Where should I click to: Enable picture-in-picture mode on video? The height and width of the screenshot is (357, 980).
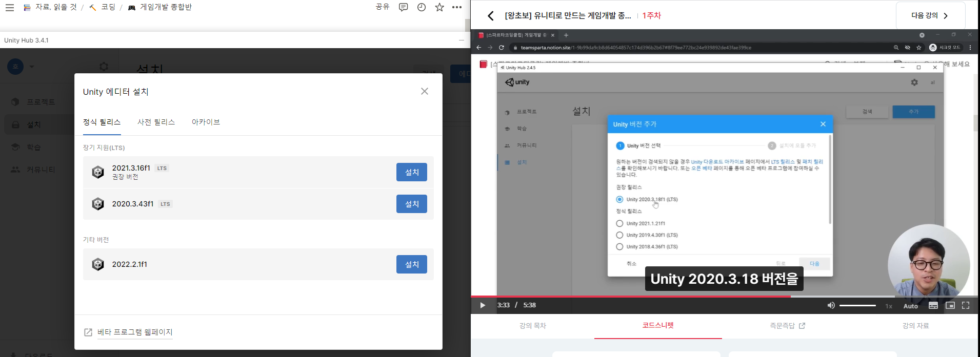point(950,305)
